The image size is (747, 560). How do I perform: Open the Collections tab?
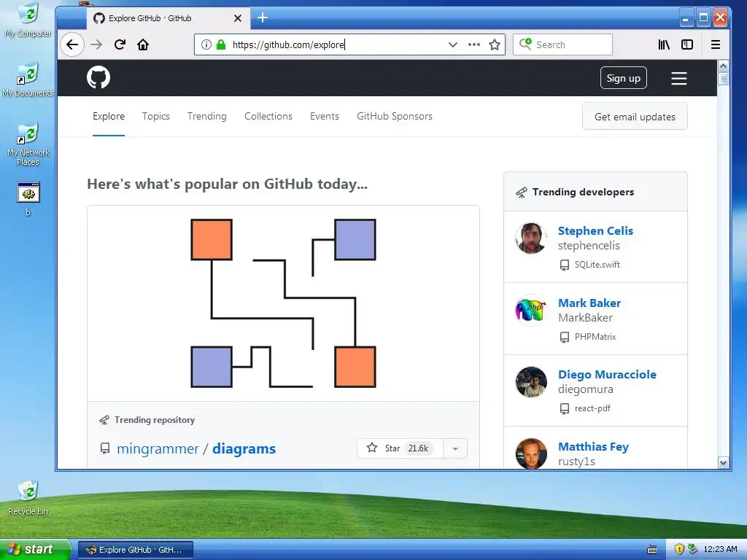pyautogui.click(x=268, y=116)
